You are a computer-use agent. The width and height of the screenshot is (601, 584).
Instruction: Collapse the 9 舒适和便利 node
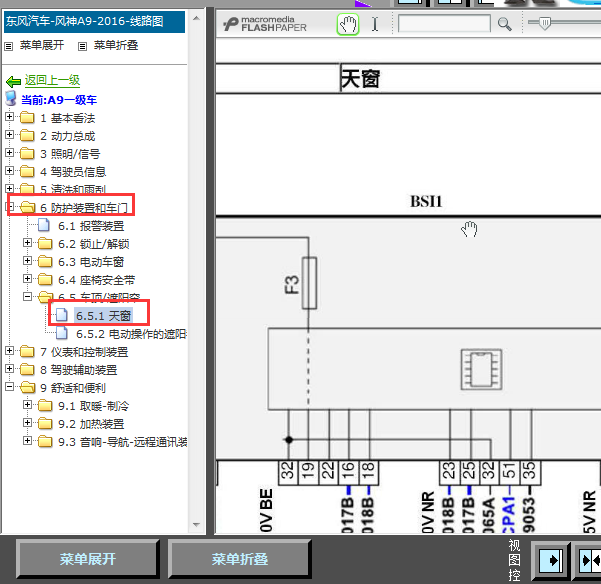point(10,387)
